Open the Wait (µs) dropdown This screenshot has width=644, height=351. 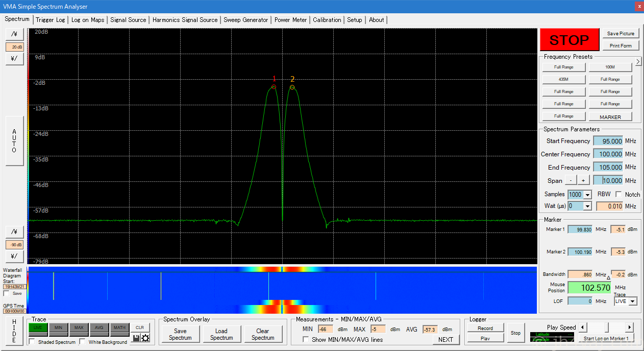tap(587, 206)
